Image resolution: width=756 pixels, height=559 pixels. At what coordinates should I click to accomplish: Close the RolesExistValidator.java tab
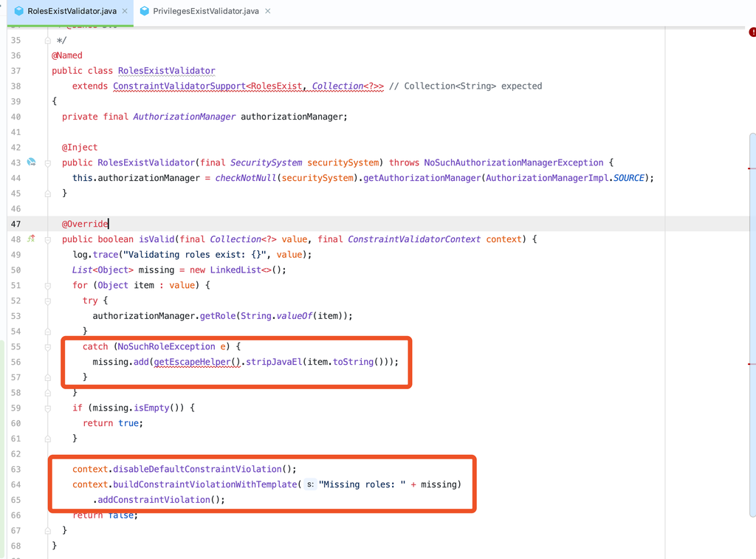point(124,11)
